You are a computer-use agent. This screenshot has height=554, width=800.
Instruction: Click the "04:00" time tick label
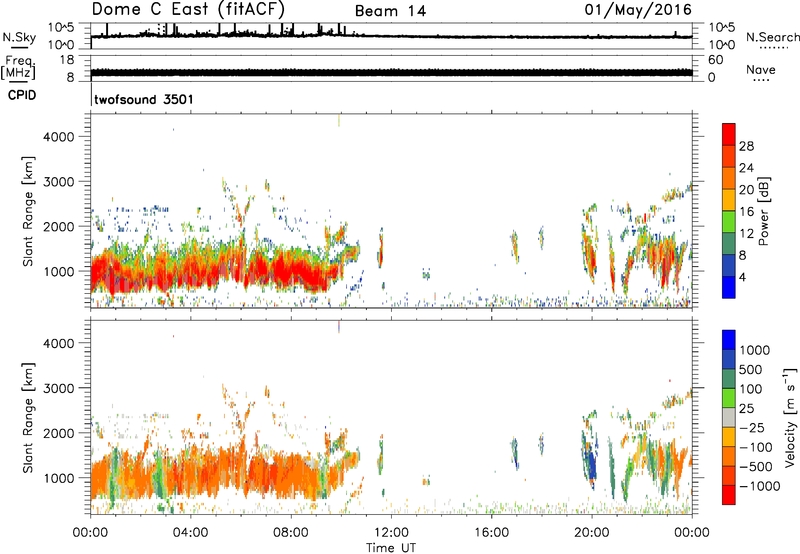pos(191,533)
